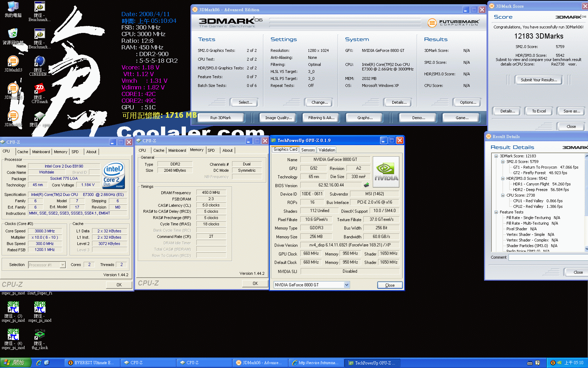
Task: Click OK in the memory-timings CPU-Z window
Action: pyautogui.click(x=255, y=284)
